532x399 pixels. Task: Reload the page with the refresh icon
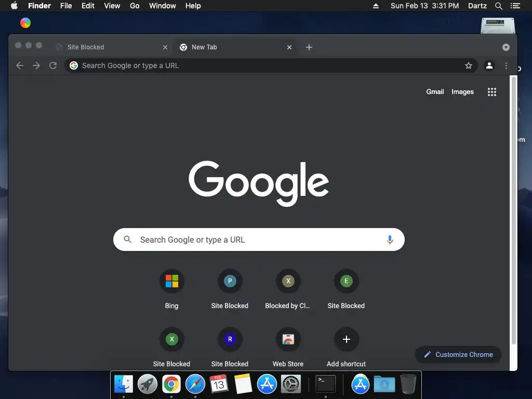coord(53,65)
